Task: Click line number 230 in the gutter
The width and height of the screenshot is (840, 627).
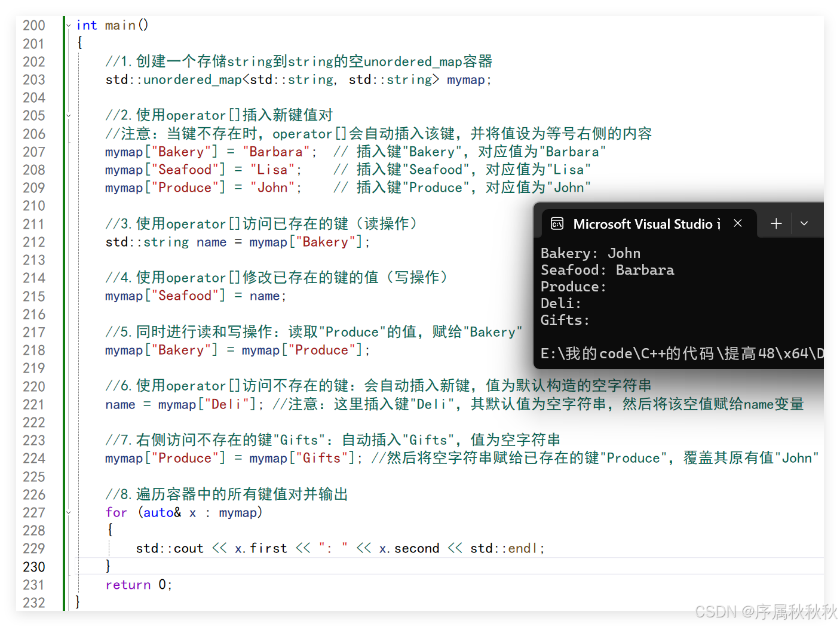Action: point(34,567)
